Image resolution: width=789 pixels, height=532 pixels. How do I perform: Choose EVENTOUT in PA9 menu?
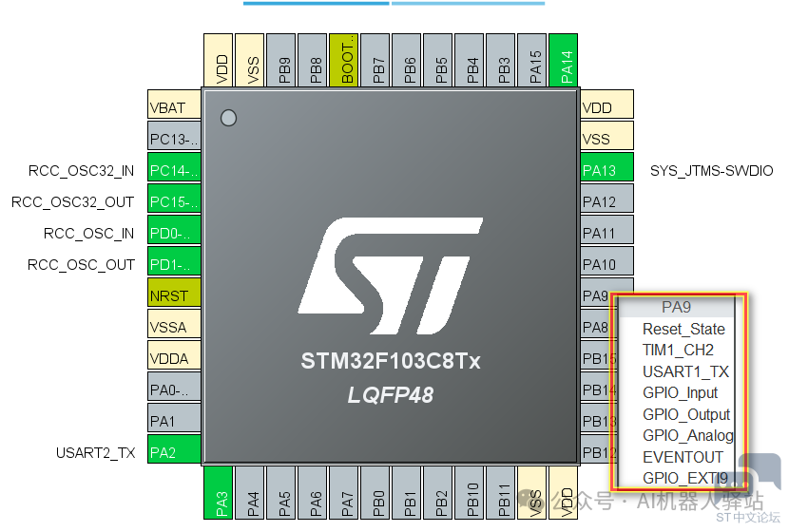pyautogui.click(x=683, y=457)
